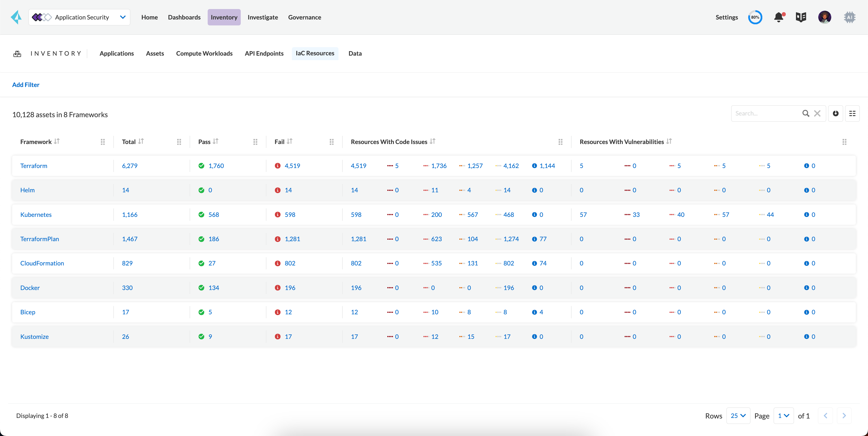
Task: Open the Home menu
Action: (x=149, y=17)
